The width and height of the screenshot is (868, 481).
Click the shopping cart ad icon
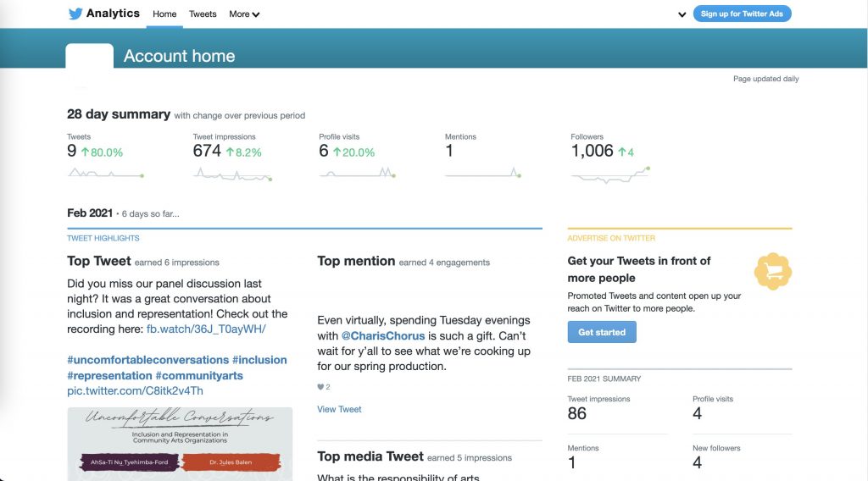tap(773, 272)
